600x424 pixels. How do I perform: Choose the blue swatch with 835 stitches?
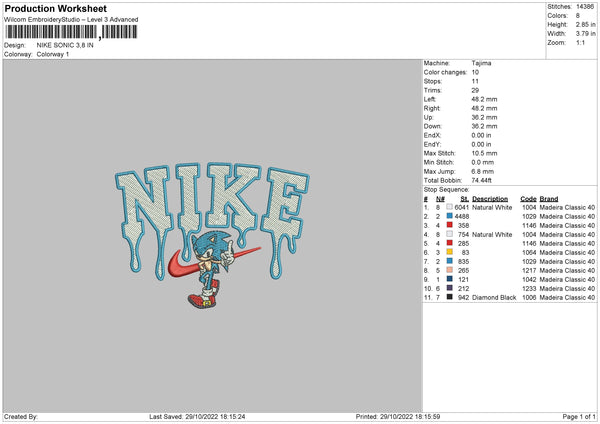pyautogui.click(x=449, y=261)
